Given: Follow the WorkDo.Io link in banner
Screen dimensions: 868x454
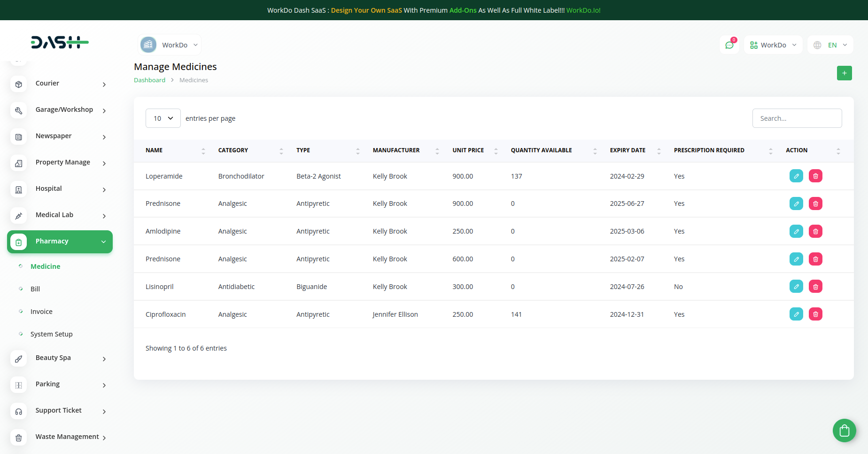Looking at the screenshot, I should click(x=583, y=10).
